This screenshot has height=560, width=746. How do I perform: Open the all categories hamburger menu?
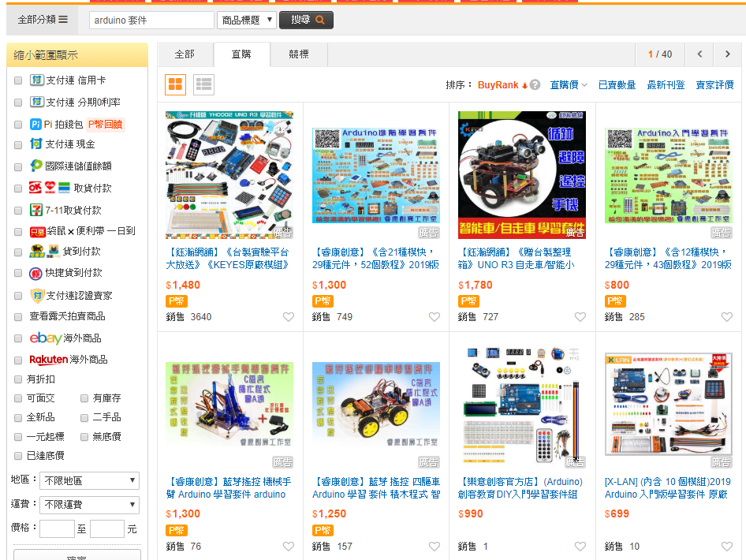coord(43,20)
